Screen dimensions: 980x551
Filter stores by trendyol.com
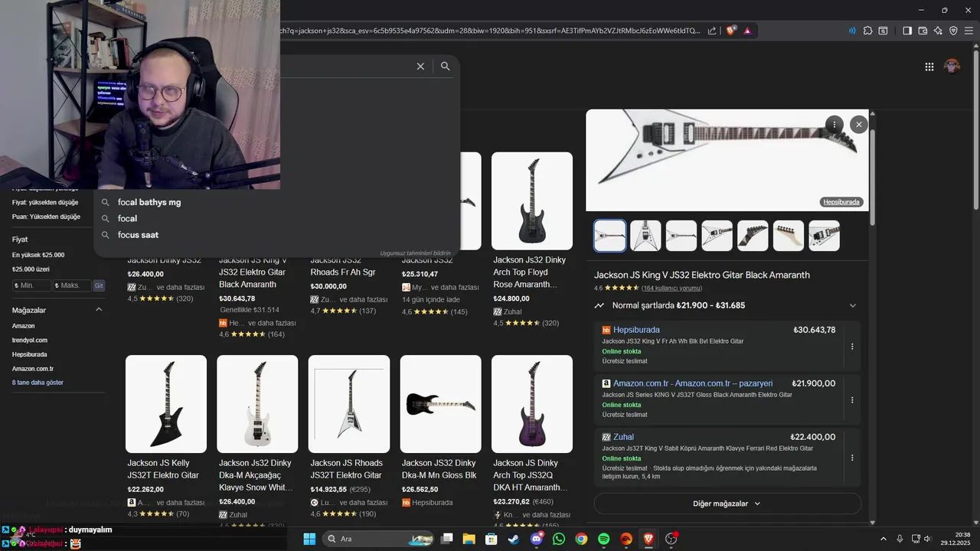[30, 340]
